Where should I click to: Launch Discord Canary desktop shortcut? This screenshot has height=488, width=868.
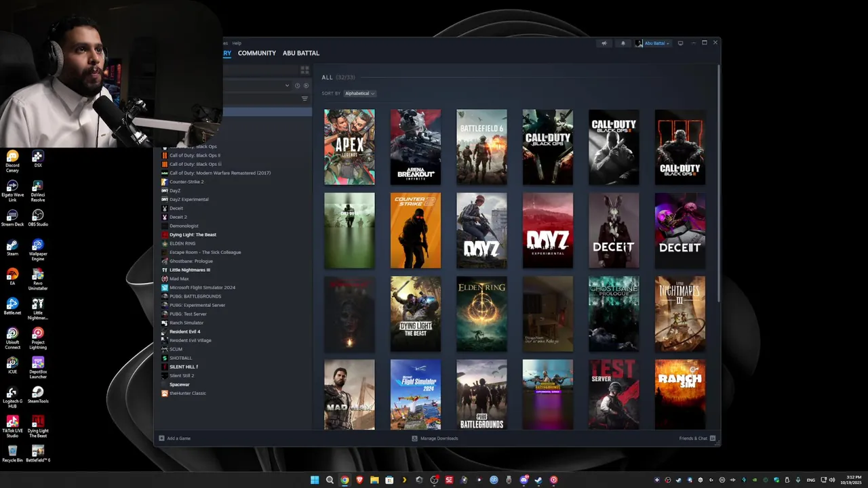tap(12, 161)
